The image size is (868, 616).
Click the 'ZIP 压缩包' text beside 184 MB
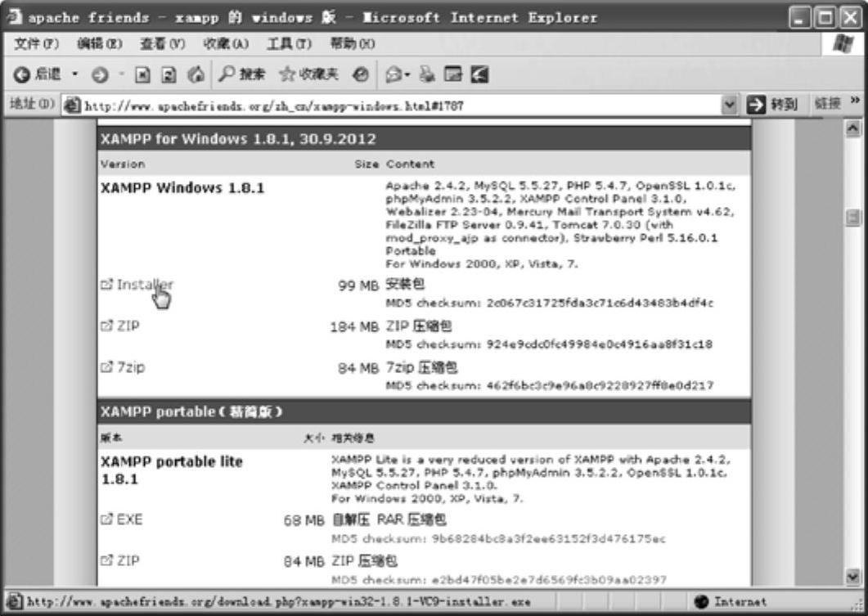(419, 326)
